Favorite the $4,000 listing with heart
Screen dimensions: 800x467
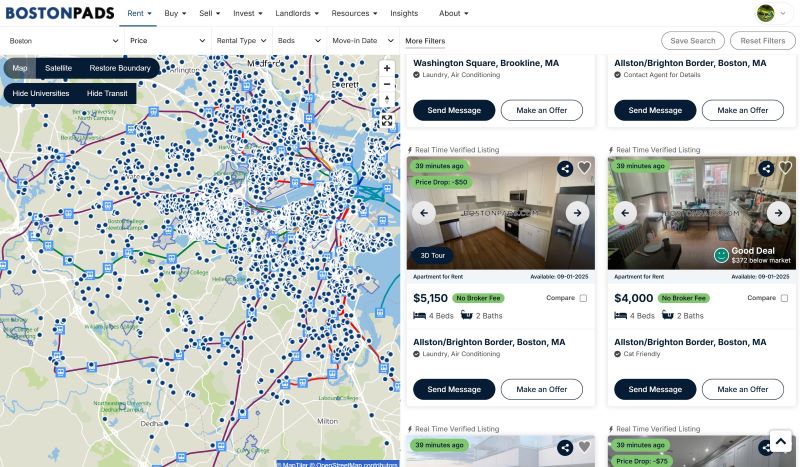(x=785, y=167)
